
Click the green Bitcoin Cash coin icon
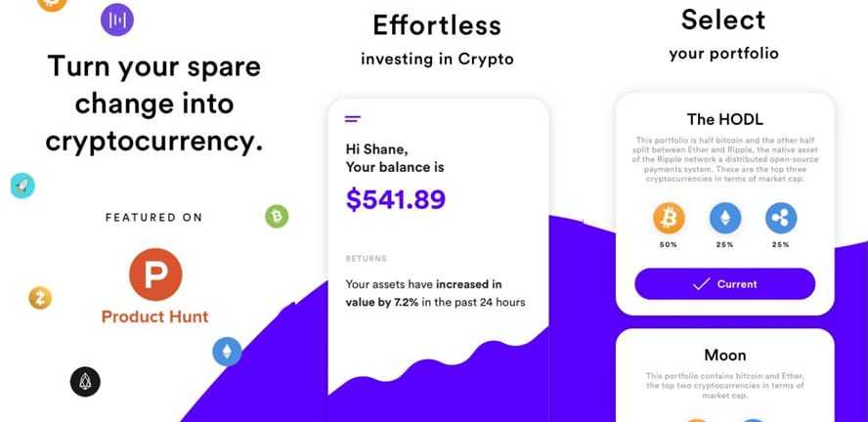[277, 216]
